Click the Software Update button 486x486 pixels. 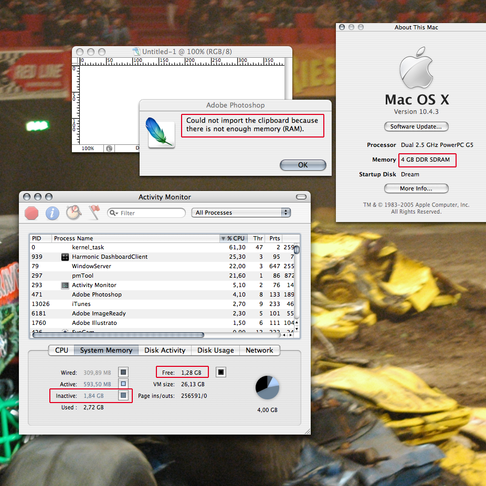point(416,127)
